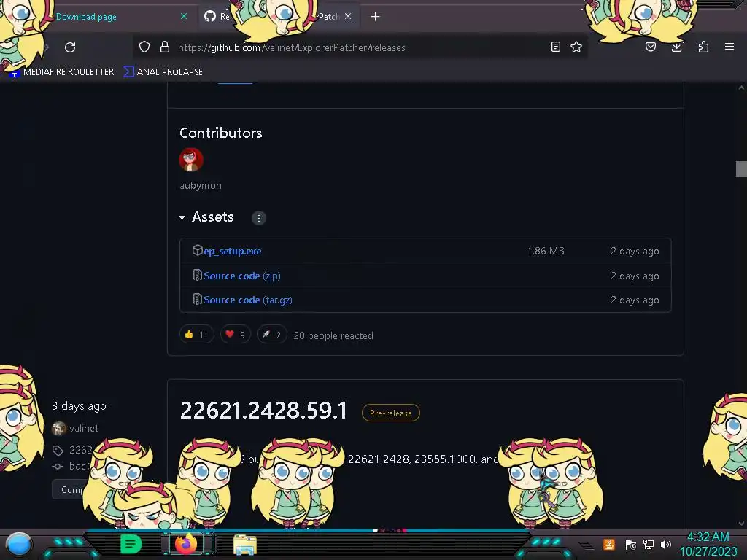Open MEDIAFIRE ROULETTER bookmark

[62, 72]
